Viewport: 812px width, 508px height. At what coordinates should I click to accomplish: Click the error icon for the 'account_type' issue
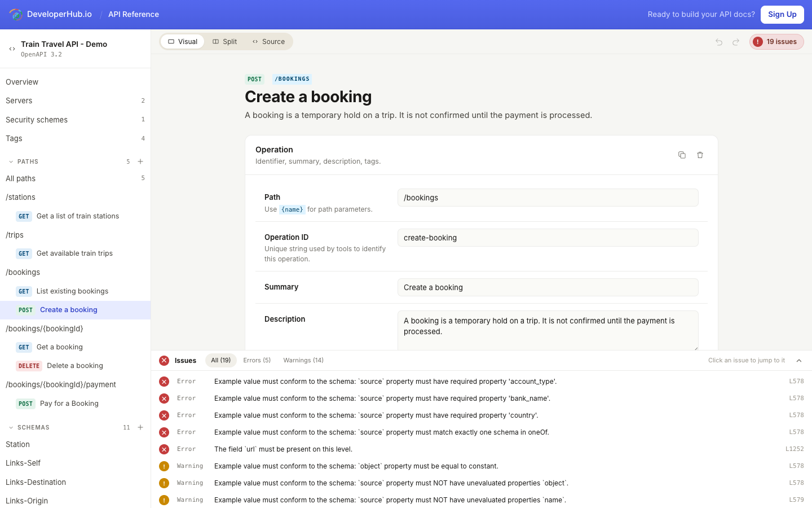164,382
